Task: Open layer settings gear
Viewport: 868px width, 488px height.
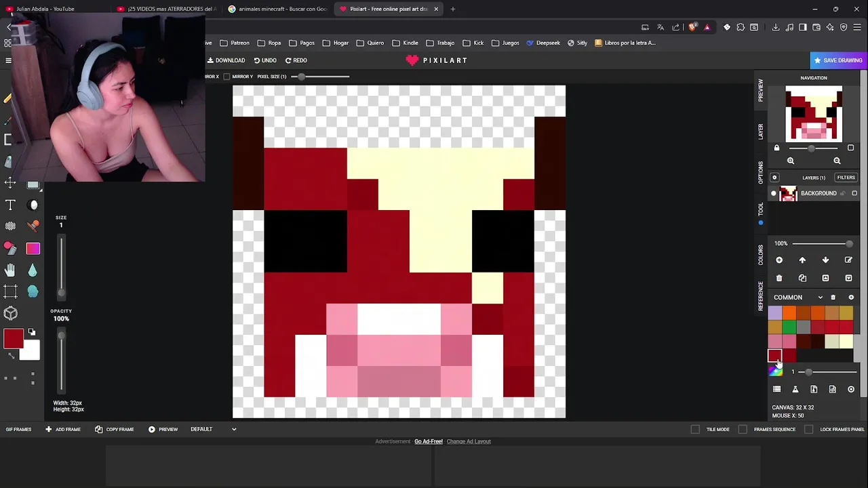Action: [774, 178]
